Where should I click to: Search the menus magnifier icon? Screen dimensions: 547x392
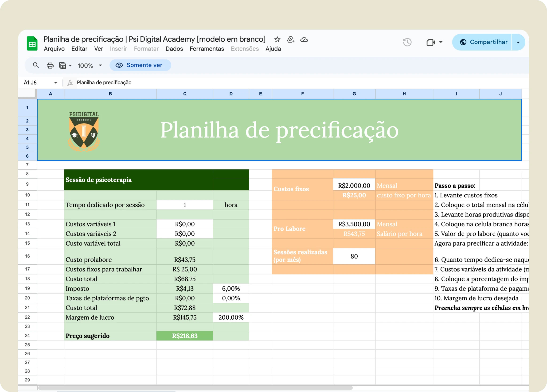[x=36, y=65]
